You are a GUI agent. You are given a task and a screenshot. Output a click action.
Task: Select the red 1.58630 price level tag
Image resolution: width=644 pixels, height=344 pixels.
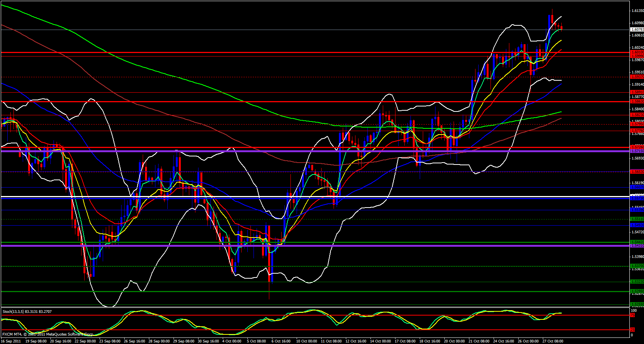637,101
